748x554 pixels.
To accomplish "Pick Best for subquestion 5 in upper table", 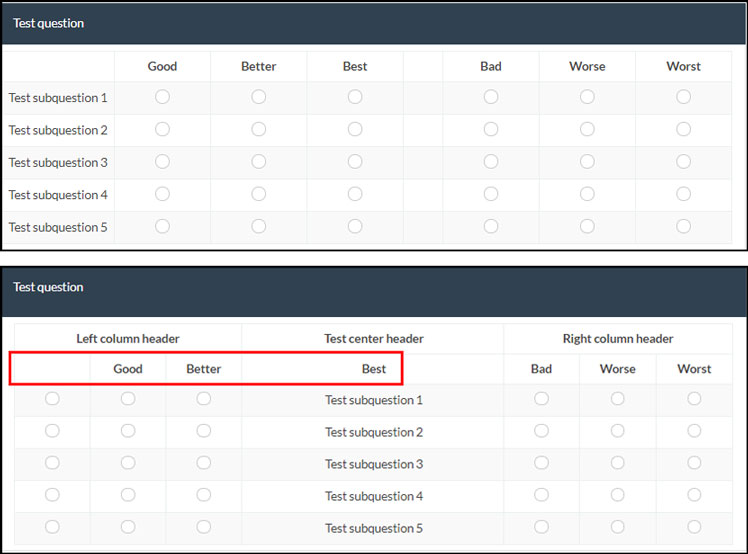I will click(x=355, y=226).
